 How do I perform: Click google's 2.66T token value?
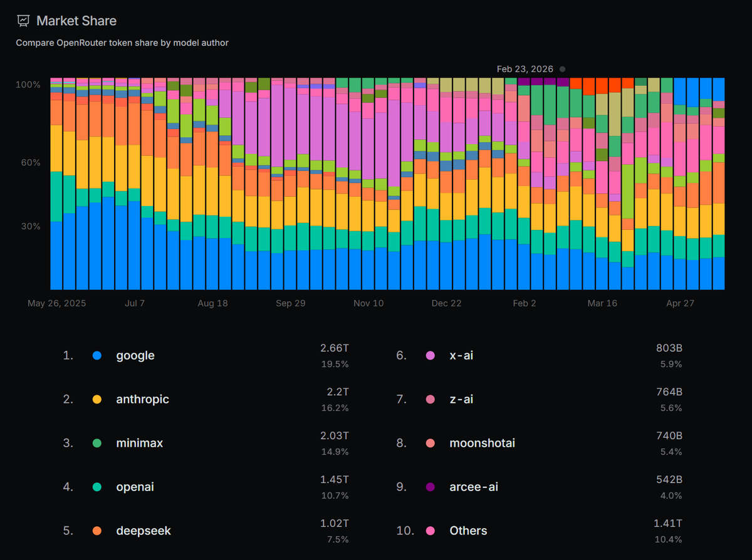(x=335, y=348)
